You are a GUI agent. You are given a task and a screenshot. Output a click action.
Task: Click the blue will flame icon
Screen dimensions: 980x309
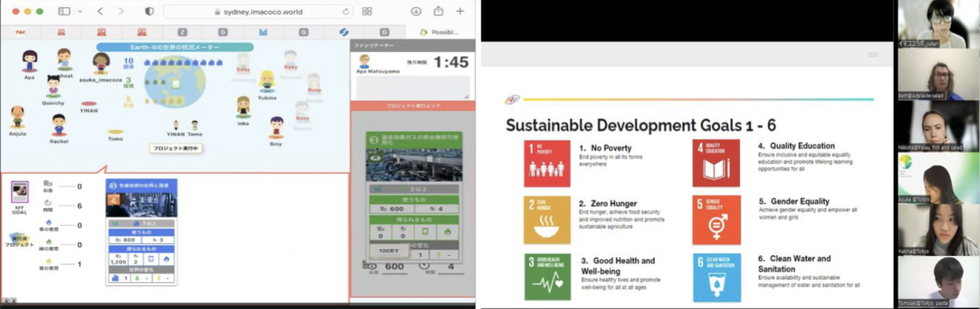click(49, 224)
